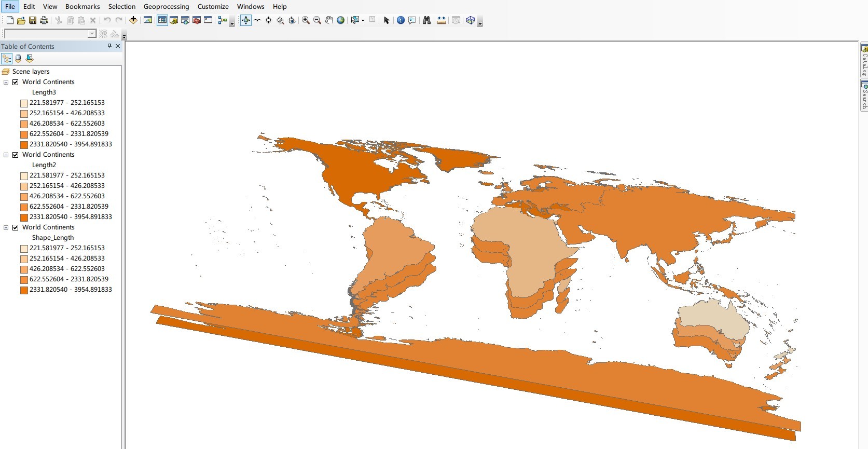The image size is (868, 449).
Task: Open the Windows menu
Action: click(x=251, y=6)
